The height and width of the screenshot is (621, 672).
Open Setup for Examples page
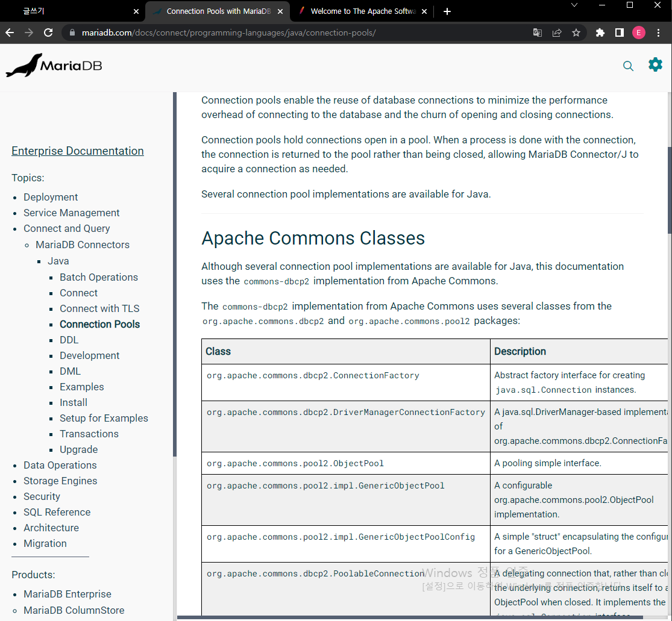tap(104, 418)
